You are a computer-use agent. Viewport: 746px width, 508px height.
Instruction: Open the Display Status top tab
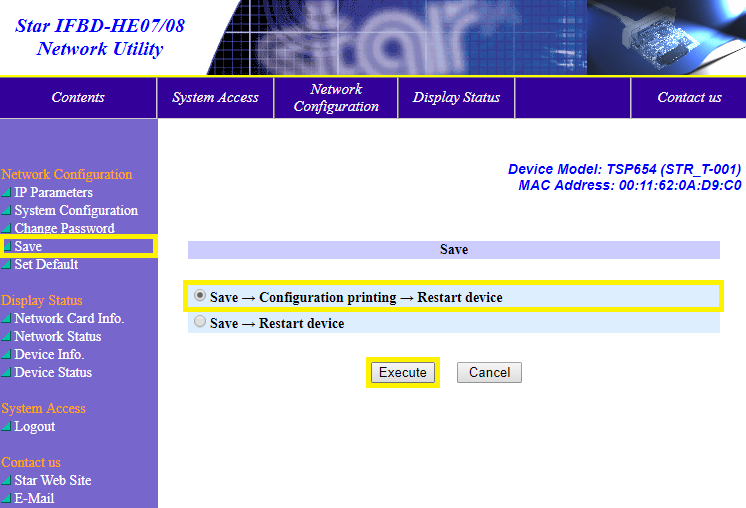coord(456,98)
